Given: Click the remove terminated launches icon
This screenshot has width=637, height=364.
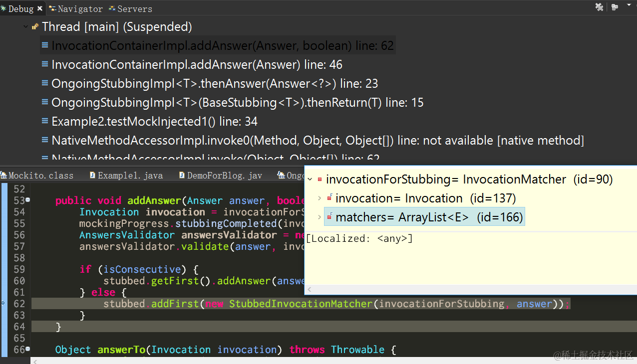Looking at the screenshot, I should pos(600,7).
